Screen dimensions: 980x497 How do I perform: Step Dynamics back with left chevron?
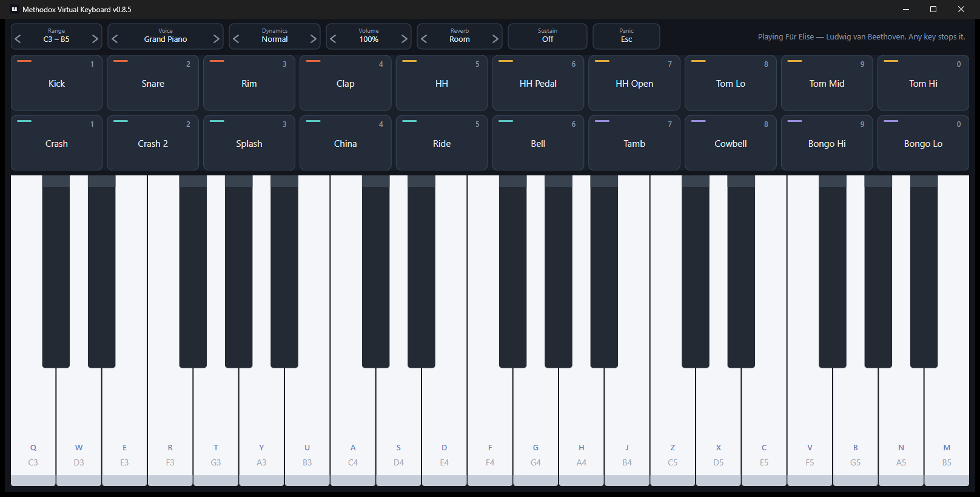point(237,39)
